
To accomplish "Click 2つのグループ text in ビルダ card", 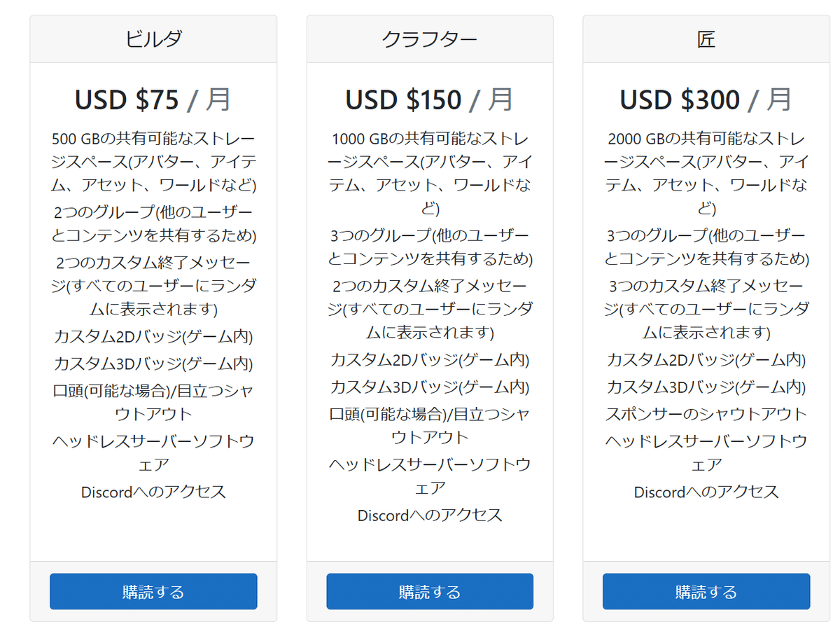I will pos(153,223).
